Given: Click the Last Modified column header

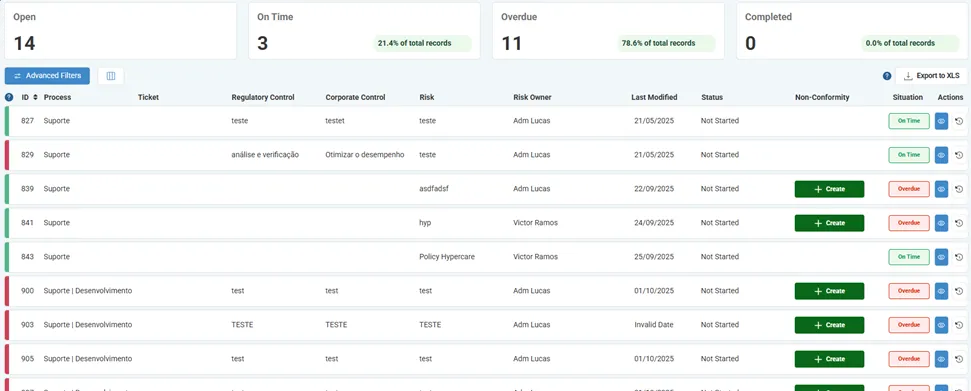Looking at the screenshot, I should pos(654,97).
